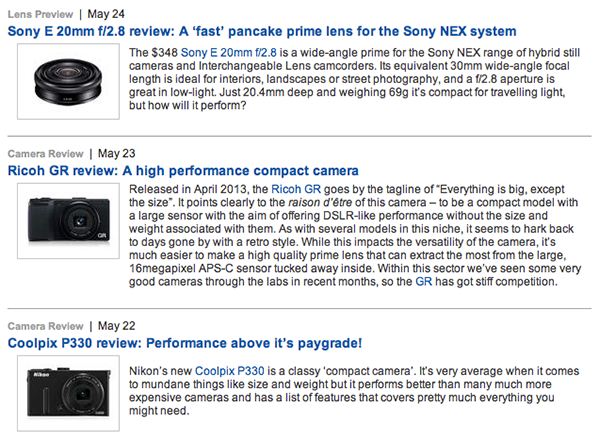
Task: Click the Nikon Coolpix summary paragraph
Action: tap(354, 391)
